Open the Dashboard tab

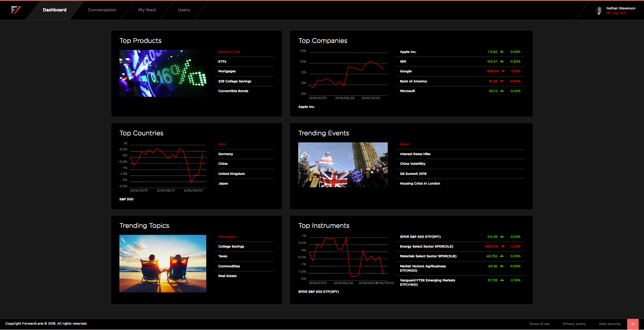[55, 10]
